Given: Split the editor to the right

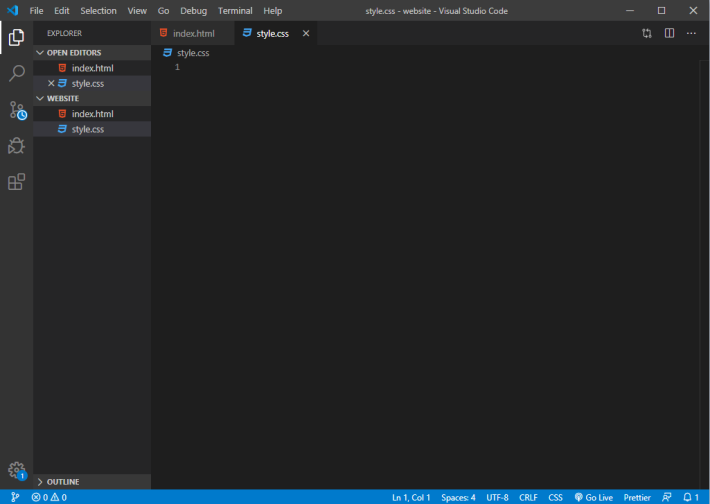Looking at the screenshot, I should (x=669, y=33).
